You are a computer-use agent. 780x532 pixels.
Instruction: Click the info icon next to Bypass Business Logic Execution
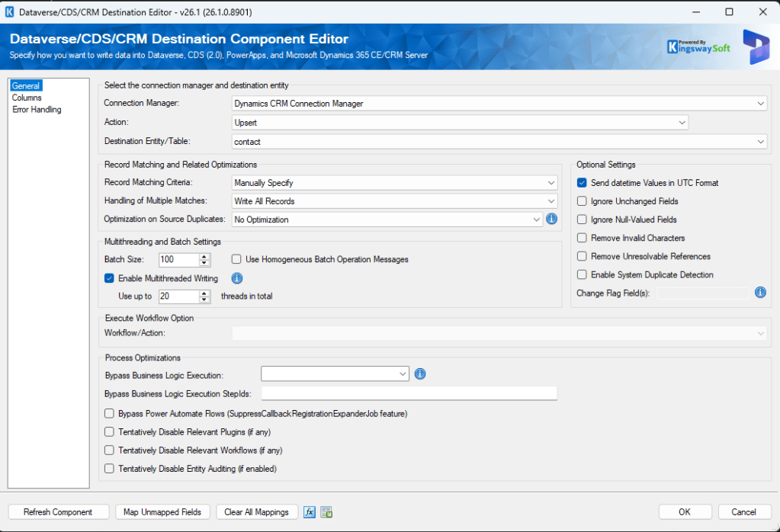[x=420, y=374]
